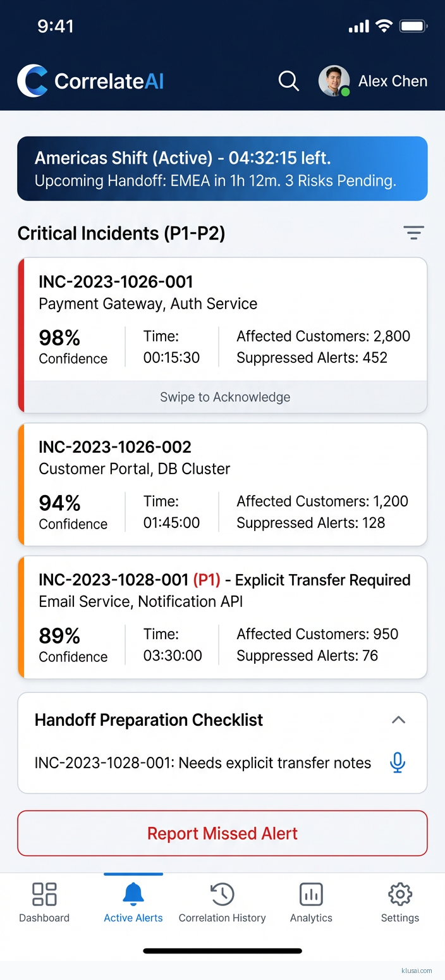Open the incident filter icon
This screenshot has height=980, width=445.
click(414, 233)
